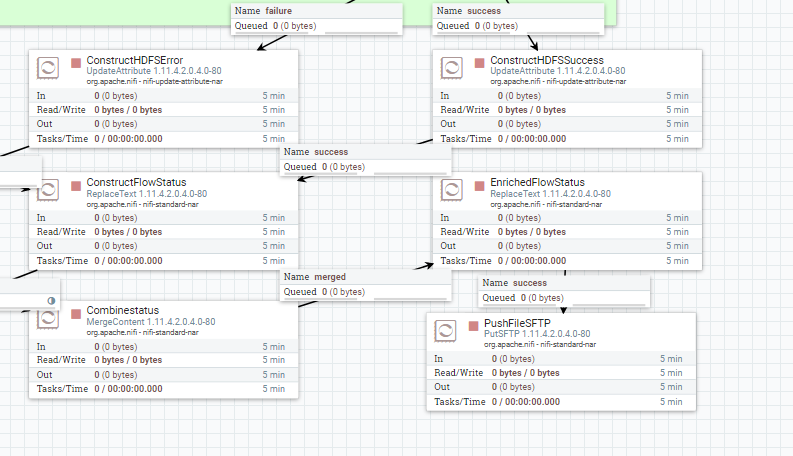Click PutSFTP version text under PushFileSFTP
The image size is (793, 456).
point(537,334)
